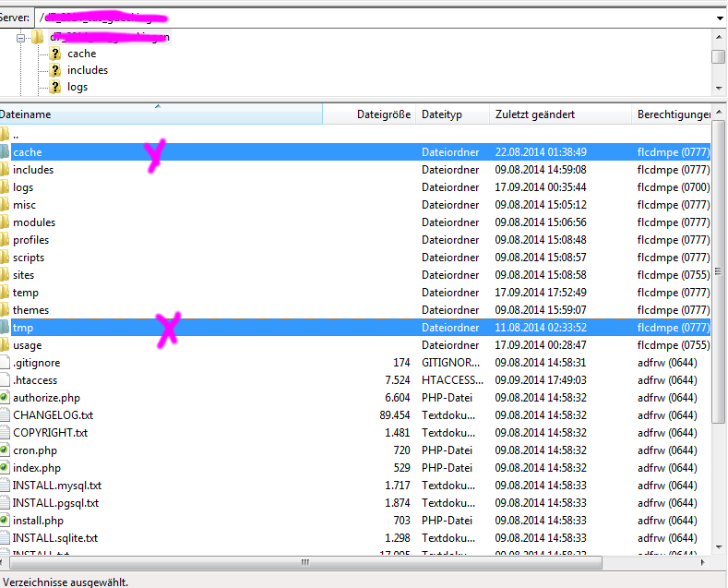Click the authorize.php file icon
Viewport: 728px width, 588px height.
(x=5, y=397)
